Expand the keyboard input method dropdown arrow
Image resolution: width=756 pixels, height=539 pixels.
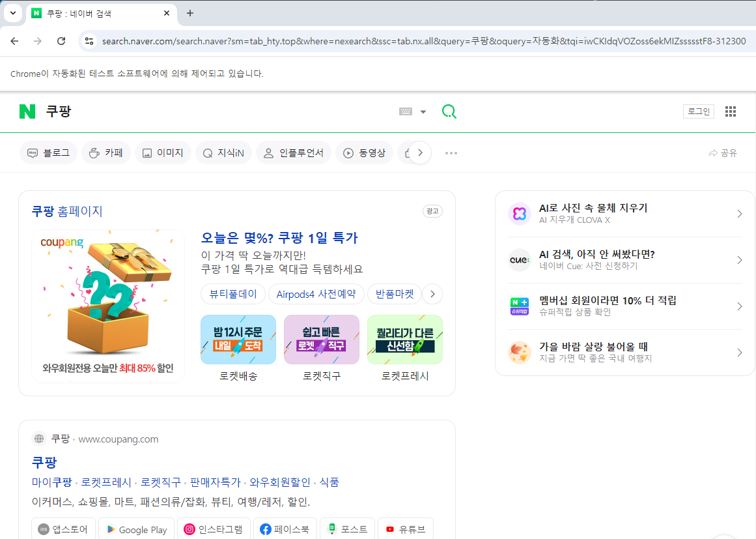[x=423, y=112]
